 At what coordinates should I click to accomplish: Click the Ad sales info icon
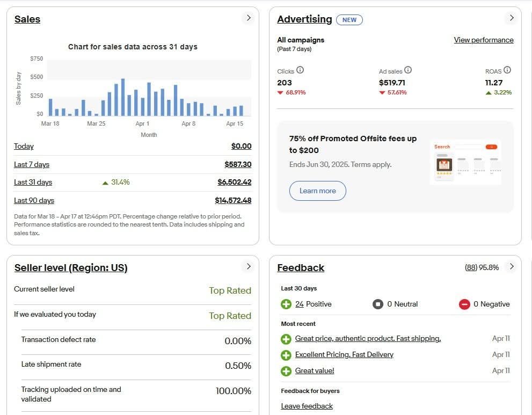[x=408, y=70]
